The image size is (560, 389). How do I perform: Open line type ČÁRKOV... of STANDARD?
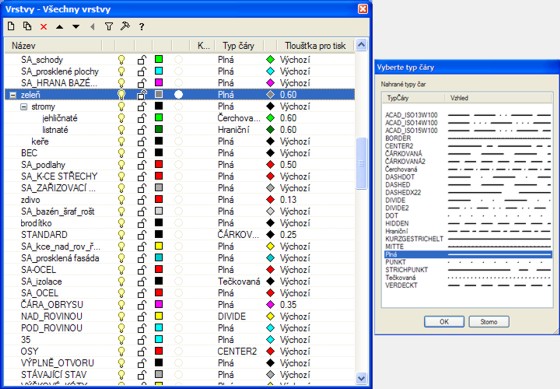point(238,235)
